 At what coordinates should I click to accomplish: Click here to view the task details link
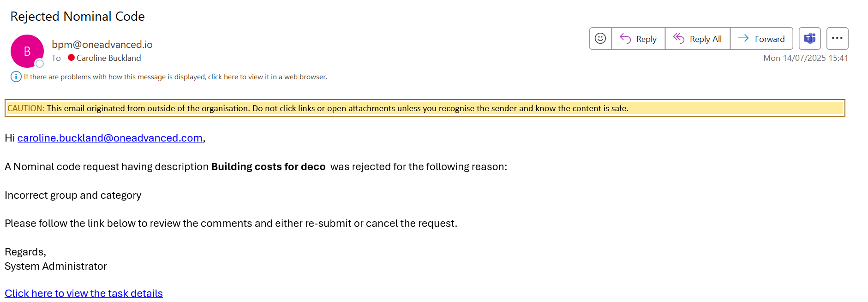coord(84,293)
